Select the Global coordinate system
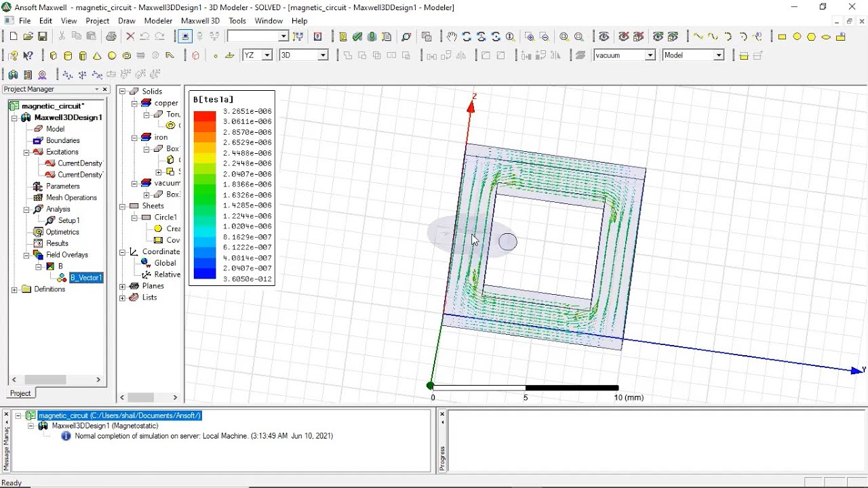868x488 pixels. coord(165,263)
